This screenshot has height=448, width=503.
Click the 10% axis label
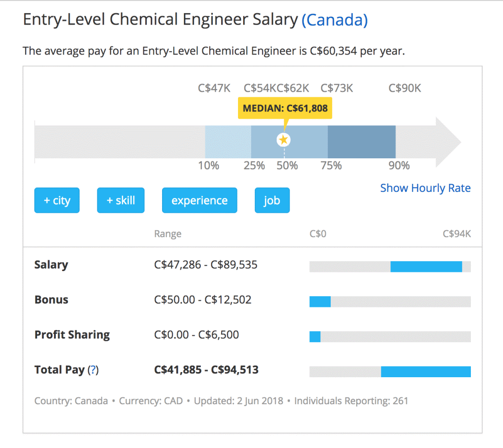tap(209, 166)
